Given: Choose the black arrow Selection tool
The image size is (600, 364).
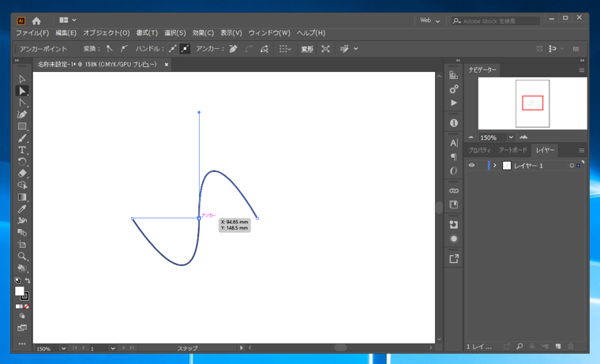Looking at the screenshot, I should pyautogui.click(x=22, y=79).
